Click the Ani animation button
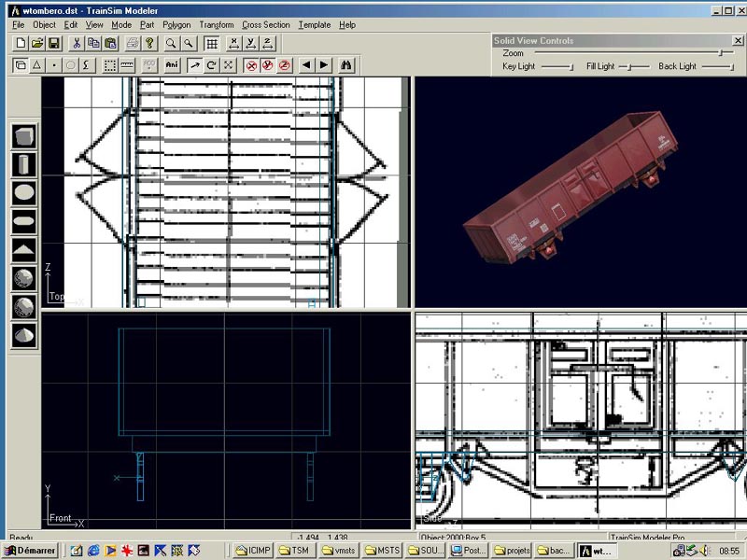The height and width of the screenshot is (560, 747). tap(172, 65)
